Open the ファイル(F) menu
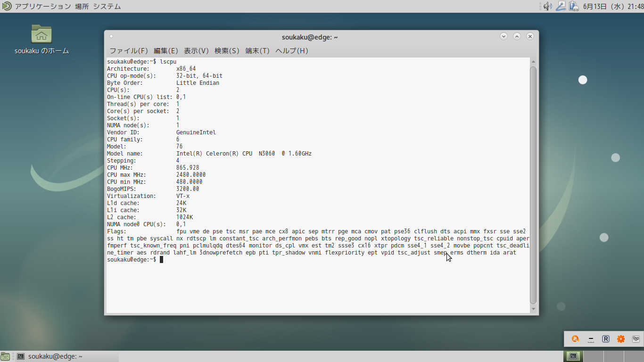The image size is (644, 362). click(x=129, y=50)
